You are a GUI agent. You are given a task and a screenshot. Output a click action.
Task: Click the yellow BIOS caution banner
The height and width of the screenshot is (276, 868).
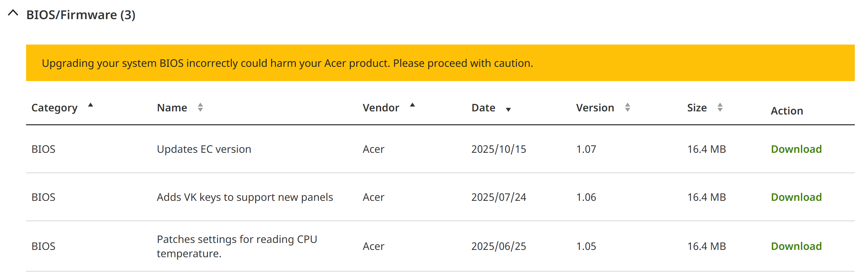(x=440, y=63)
